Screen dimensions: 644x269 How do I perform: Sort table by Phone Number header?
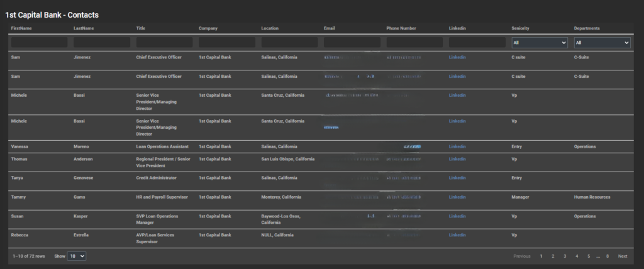pos(401,28)
